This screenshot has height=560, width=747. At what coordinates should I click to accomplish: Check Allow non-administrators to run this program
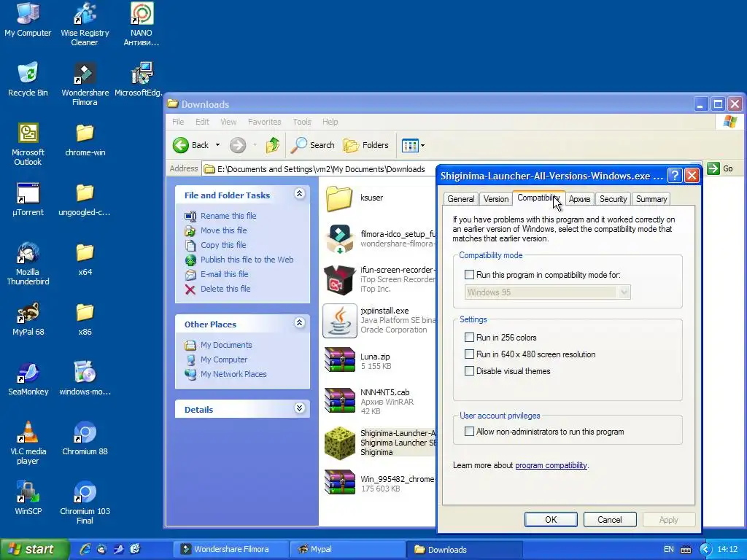tap(469, 432)
